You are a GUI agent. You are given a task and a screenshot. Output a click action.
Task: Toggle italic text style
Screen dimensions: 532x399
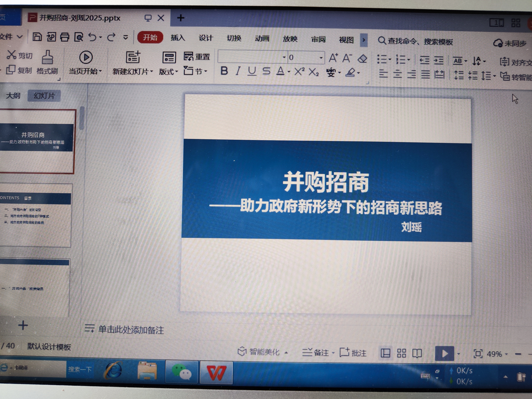pos(238,71)
